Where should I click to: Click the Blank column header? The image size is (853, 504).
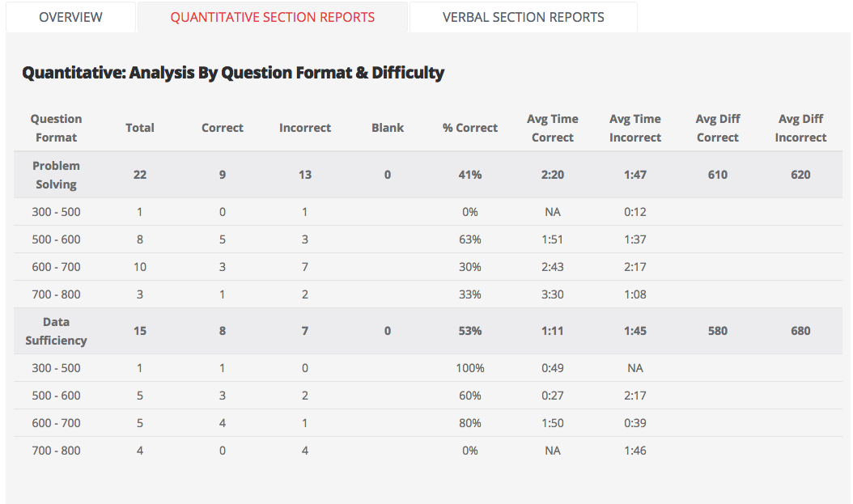pos(388,128)
